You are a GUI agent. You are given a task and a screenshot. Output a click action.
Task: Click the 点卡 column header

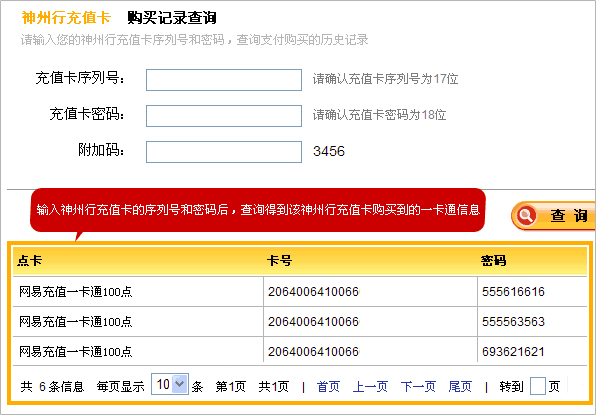point(29,261)
